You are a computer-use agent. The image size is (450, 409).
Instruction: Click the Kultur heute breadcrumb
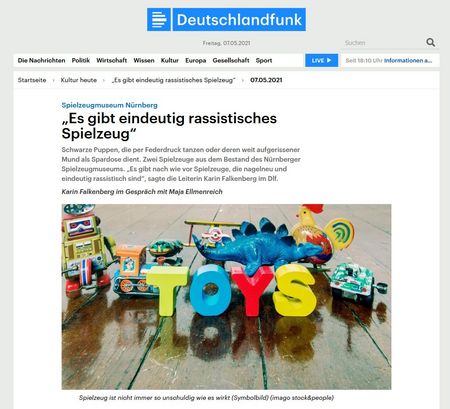[79, 80]
